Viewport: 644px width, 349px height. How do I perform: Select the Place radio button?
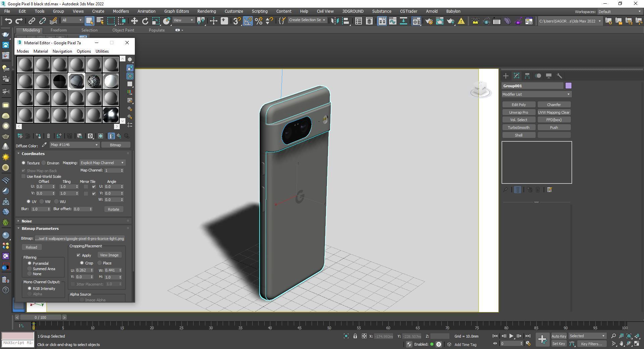pos(100,263)
